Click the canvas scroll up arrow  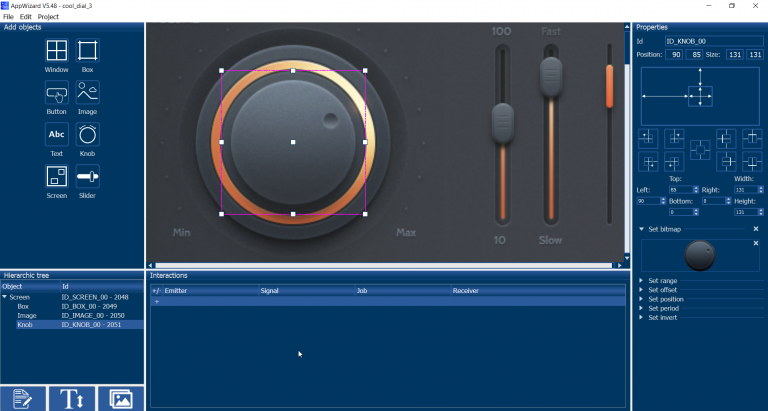tap(627, 27)
